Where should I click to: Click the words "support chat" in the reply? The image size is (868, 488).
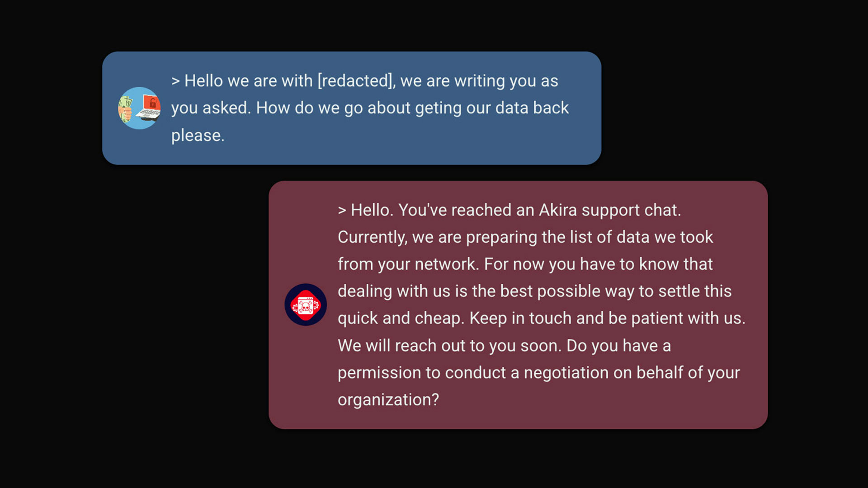(631, 210)
